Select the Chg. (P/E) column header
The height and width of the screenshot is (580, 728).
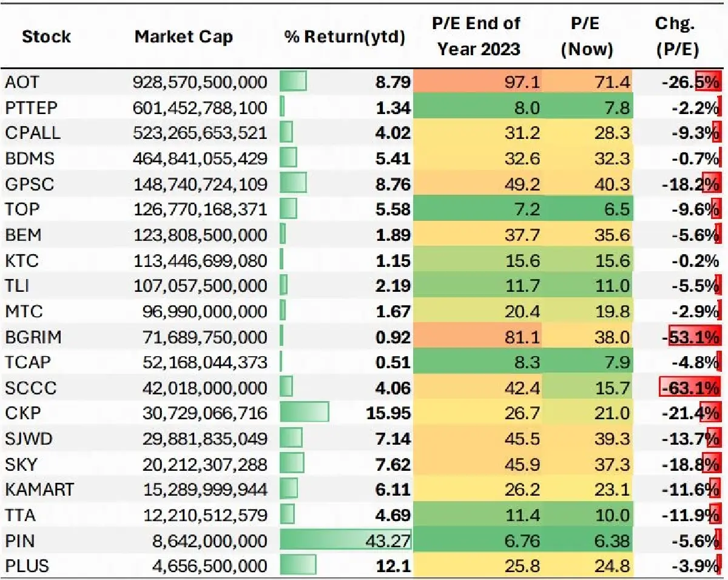[678, 36]
